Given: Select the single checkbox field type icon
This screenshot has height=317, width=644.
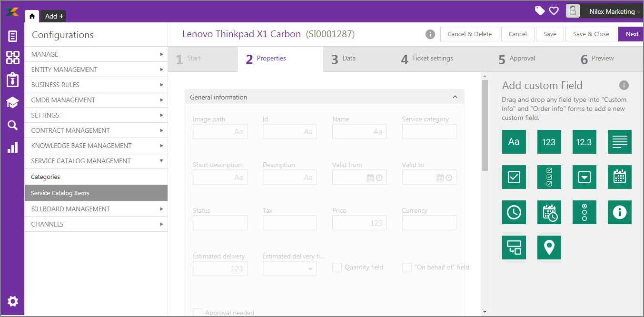Looking at the screenshot, I should (514, 177).
